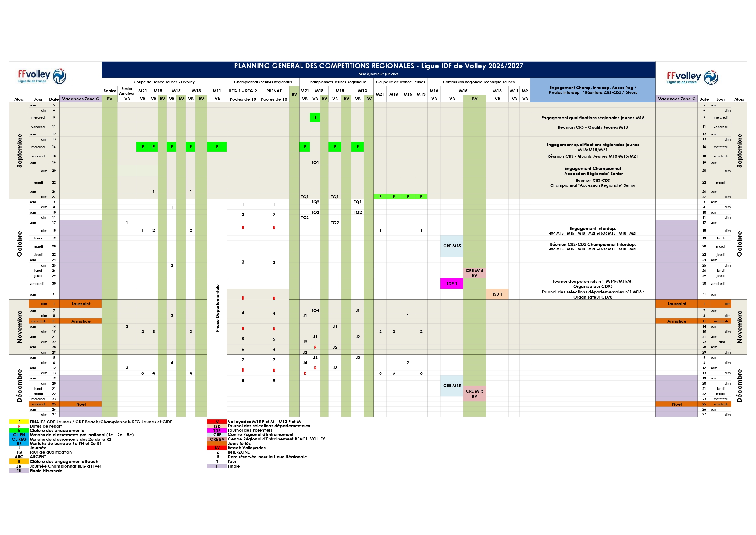Click the FFvolley logo on the left
Screen dimensions: 756x535
pyautogui.click(x=42, y=76)
